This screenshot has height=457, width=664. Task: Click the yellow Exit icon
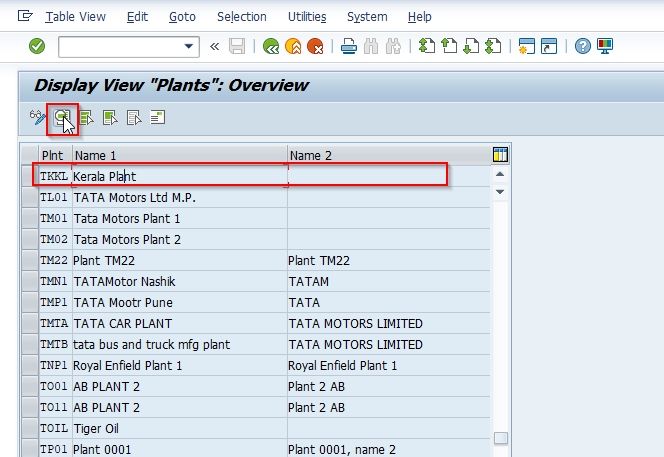coord(293,46)
